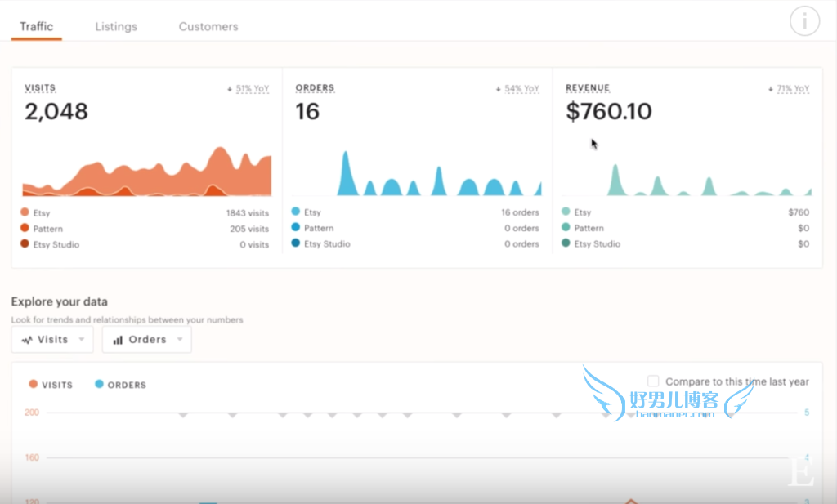This screenshot has height=504, width=837.
Task: Click the 160 label on visits axis
Action: 32,457
